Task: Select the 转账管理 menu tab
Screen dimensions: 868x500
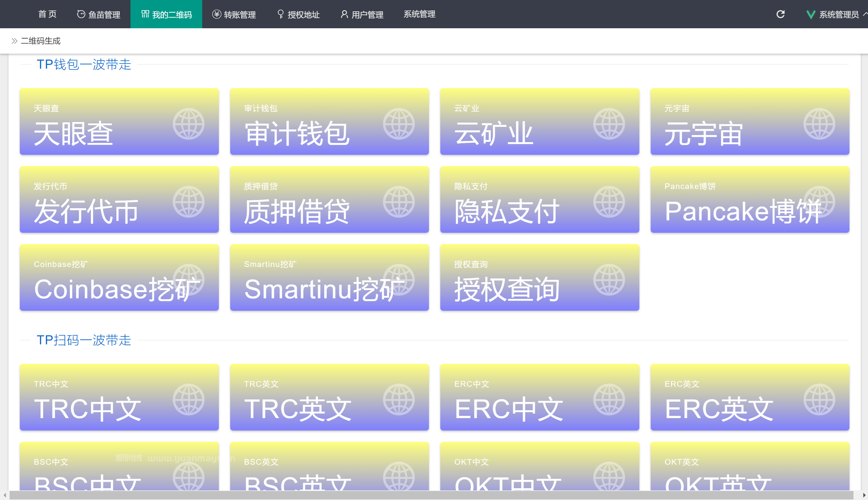Action: 234,14
